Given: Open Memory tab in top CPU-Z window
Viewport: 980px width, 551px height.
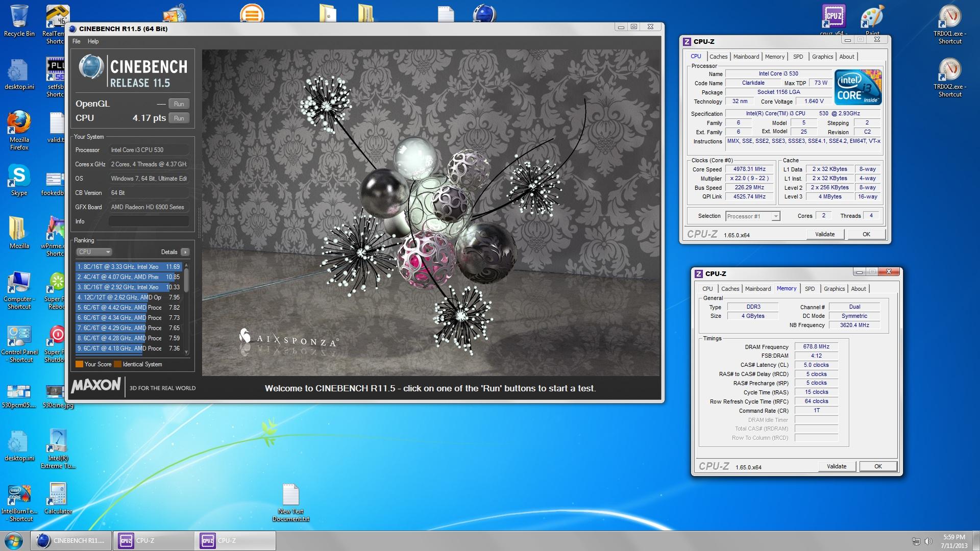Looking at the screenshot, I should (x=774, y=57).
